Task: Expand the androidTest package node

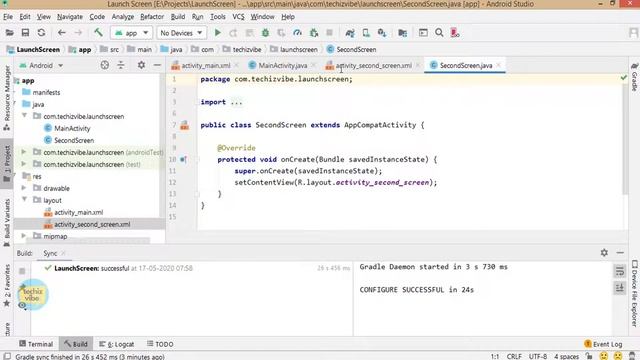Action: point(24,152)
